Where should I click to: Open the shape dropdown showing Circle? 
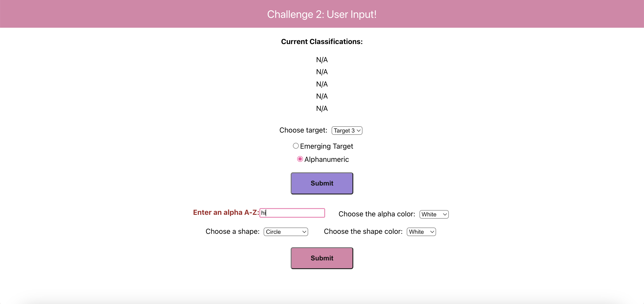pos(285,232)
